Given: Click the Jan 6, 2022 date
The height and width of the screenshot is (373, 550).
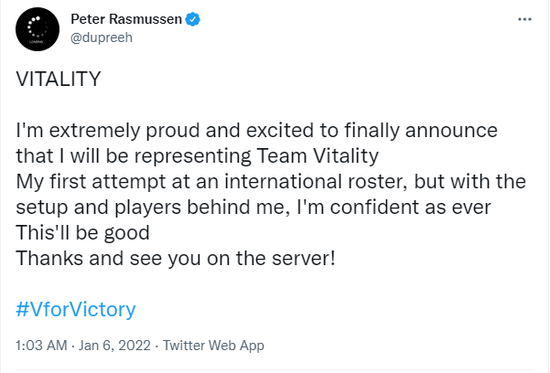Looking at the screenshot, I should click(x=115, y=345).
